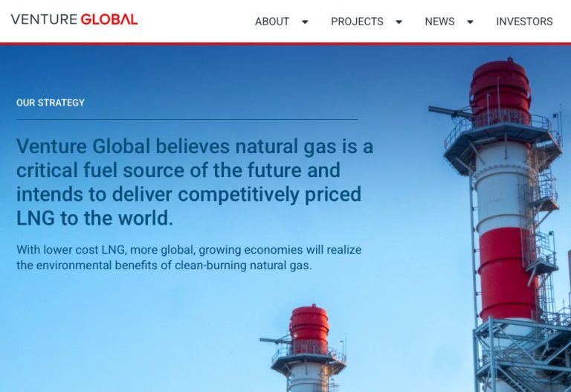Viewport: 571px width, 392px height.
Task: Select the NEWS menu item
Action: [x=439, y=22]
